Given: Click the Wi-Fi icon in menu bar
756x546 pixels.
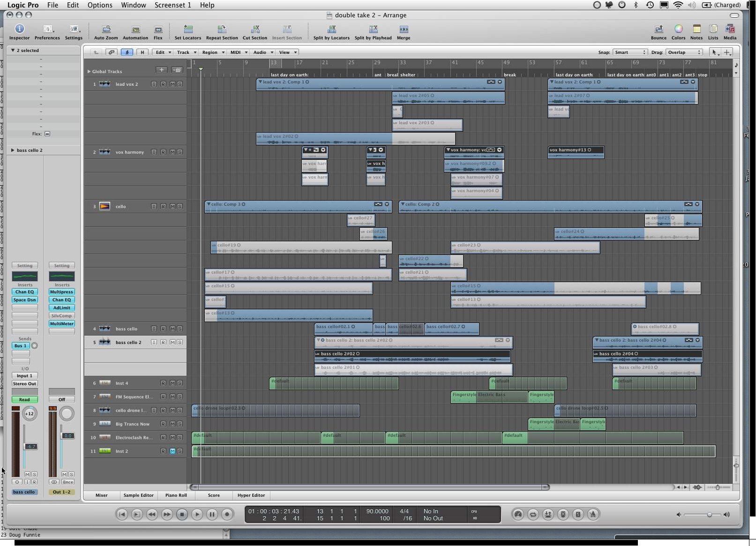Looking at the screenshot, I should 678,5.
